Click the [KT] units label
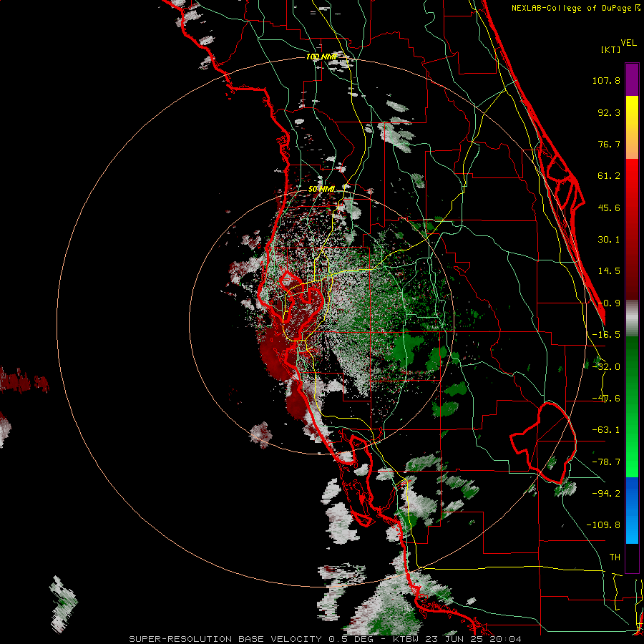This screenshot has width=644, height=644. pos(610,49)
